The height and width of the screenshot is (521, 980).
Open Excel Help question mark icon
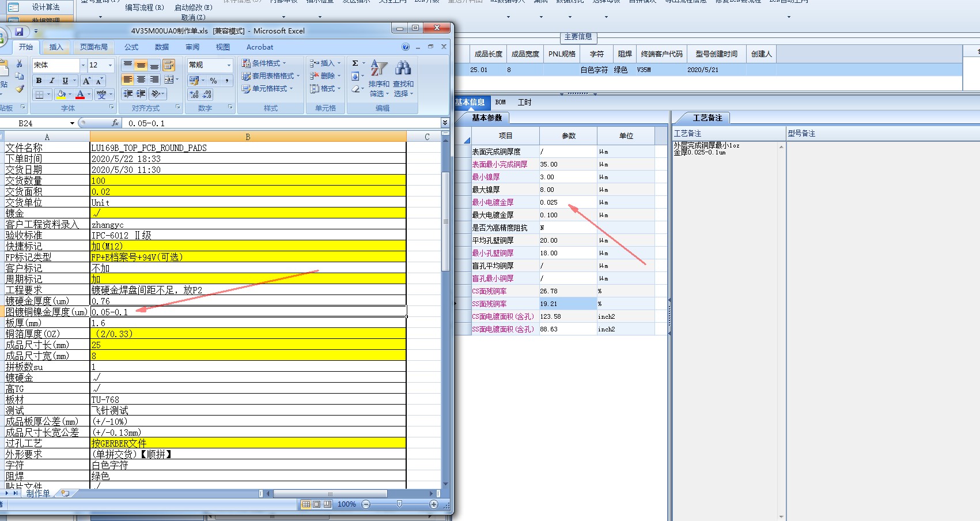406,47
